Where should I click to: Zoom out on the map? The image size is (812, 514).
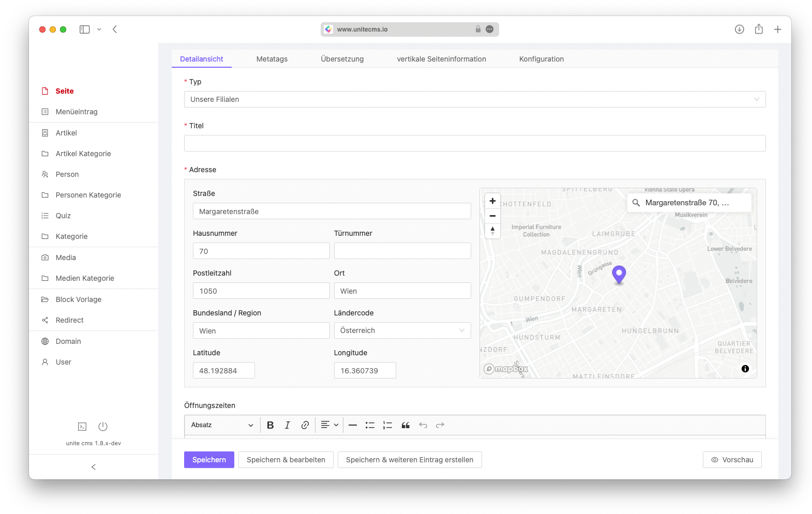coord(492,216)
